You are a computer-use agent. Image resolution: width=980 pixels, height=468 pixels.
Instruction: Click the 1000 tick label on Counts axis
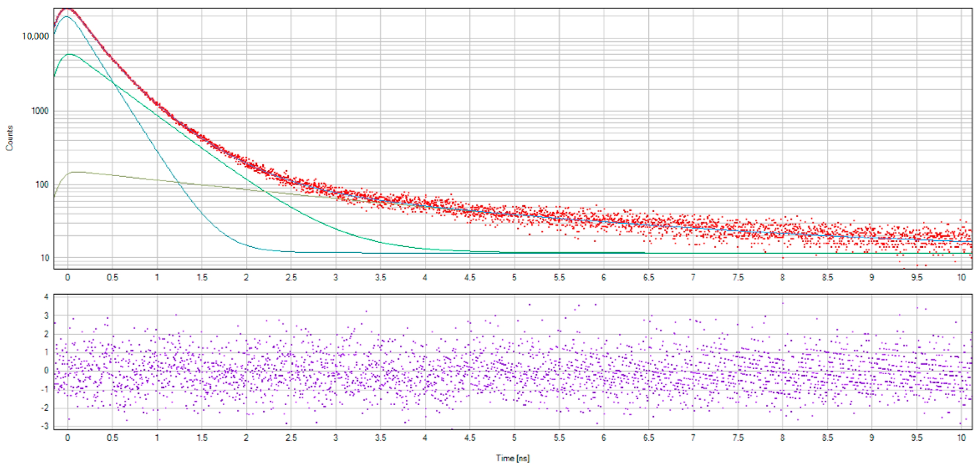tap(40, 111)
